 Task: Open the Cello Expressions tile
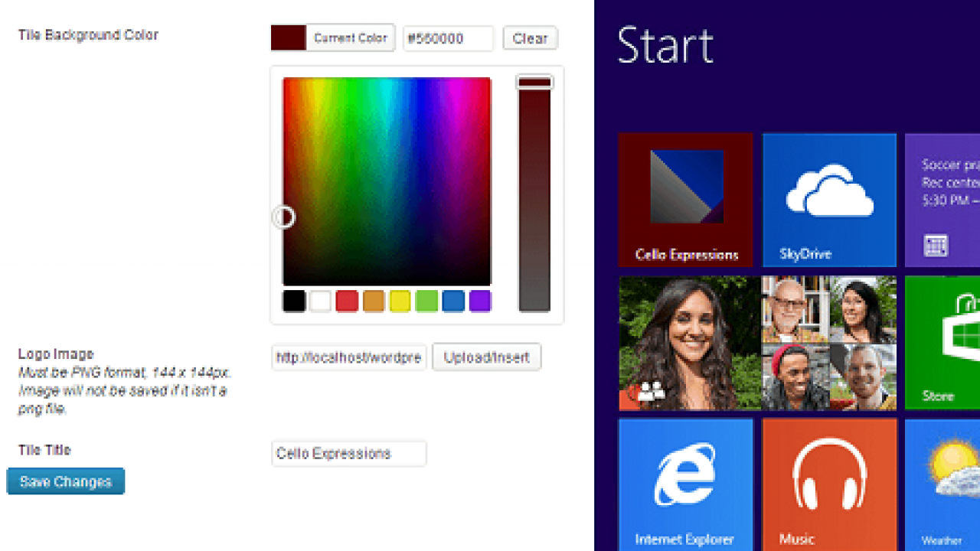point(685,200)
